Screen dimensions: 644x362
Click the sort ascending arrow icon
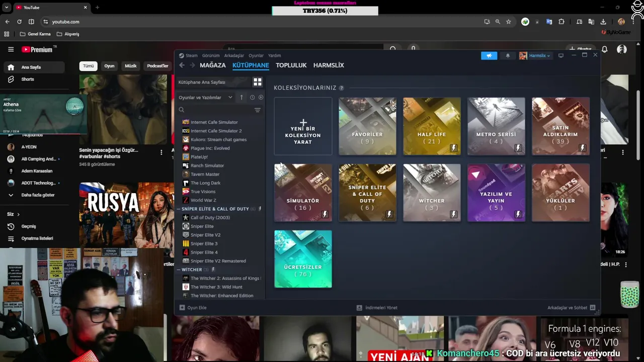click(242, 98)
